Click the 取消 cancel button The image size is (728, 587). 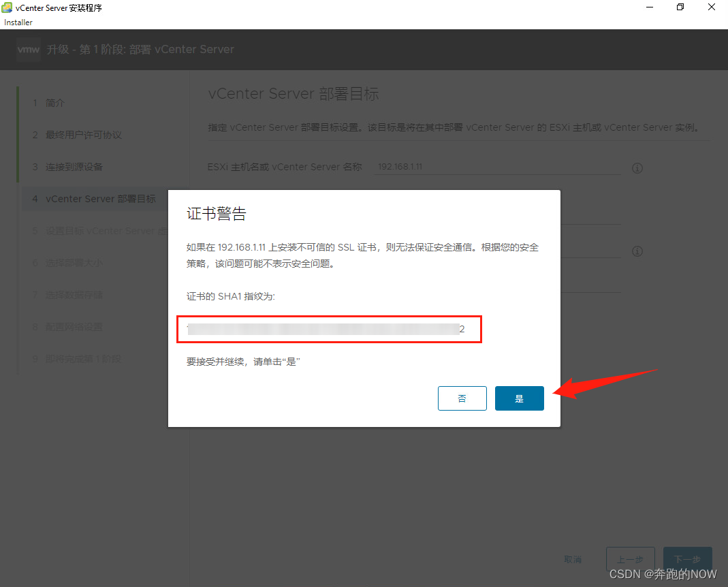click(573, 559)
